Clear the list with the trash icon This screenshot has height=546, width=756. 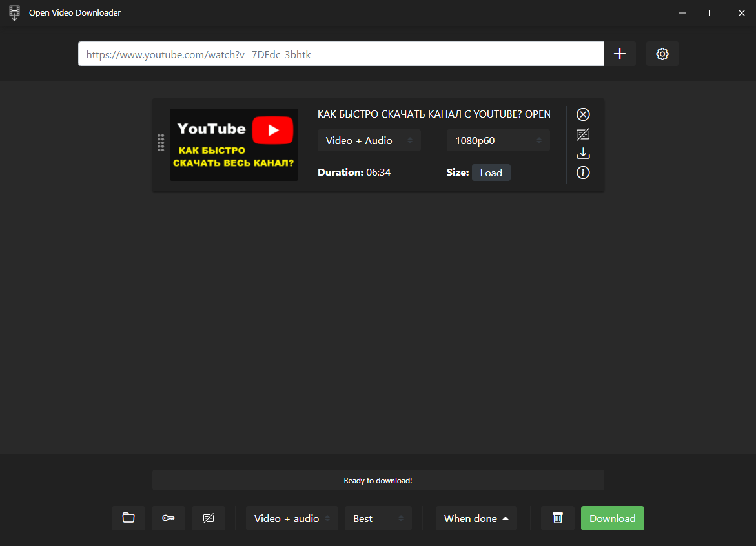(557, 518)
